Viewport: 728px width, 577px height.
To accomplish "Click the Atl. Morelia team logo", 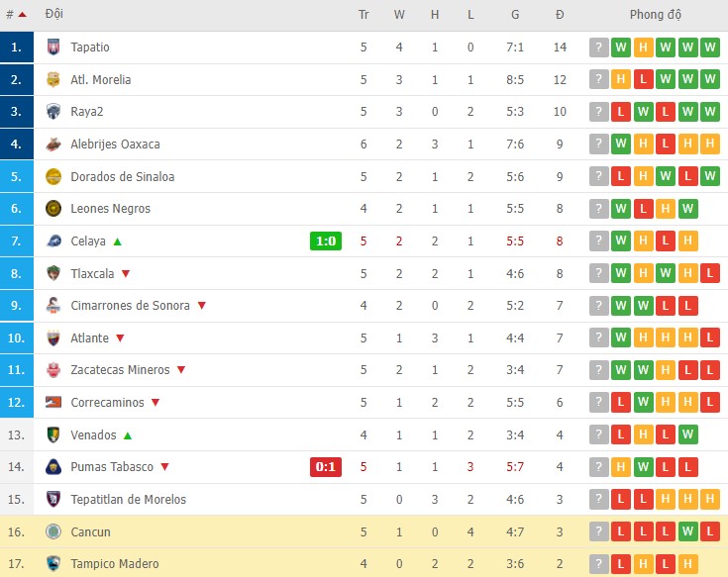I will pyautogui.click(x=53, y=79).
